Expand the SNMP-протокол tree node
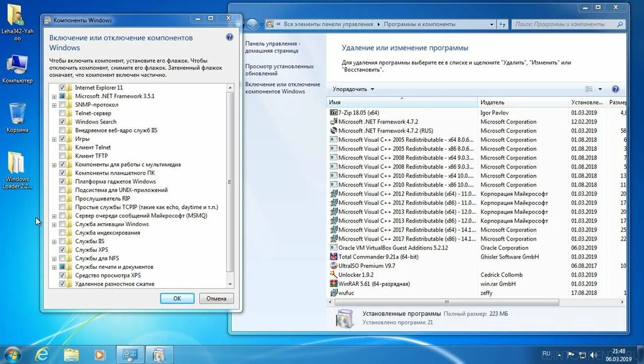This screenshot has height=364, width=644. point(54,105)
